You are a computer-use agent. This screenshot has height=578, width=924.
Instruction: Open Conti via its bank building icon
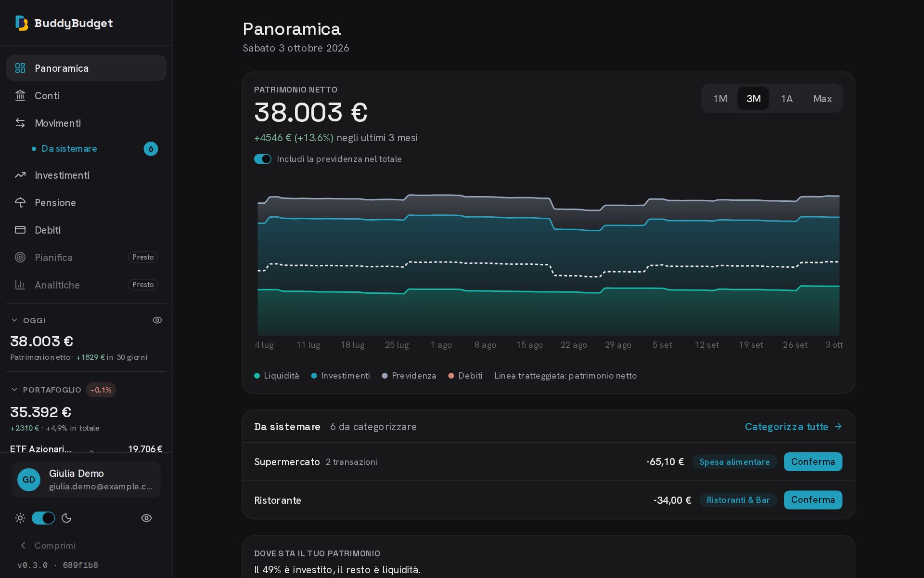tap(20, 95)
